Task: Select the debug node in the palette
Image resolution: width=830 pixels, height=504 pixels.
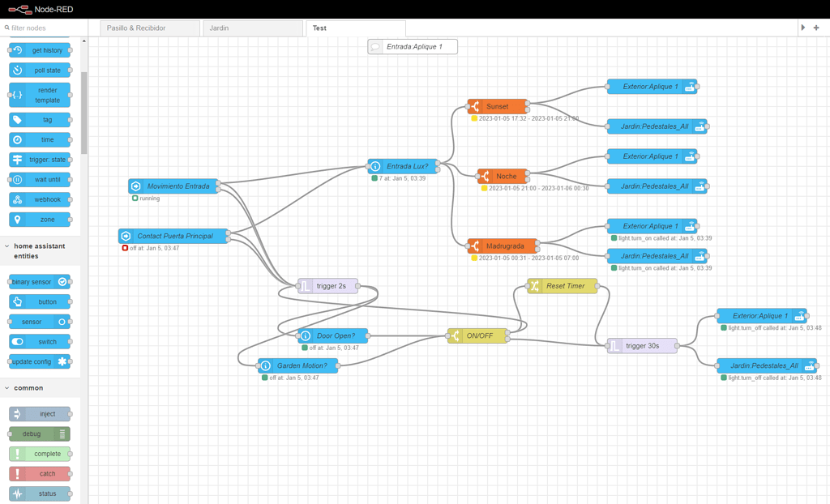Action: point(38,434)
